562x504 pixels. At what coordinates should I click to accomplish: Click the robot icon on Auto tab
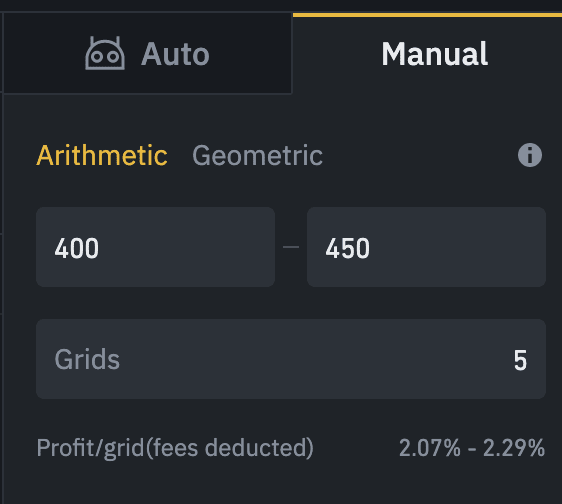coord(105,53)
